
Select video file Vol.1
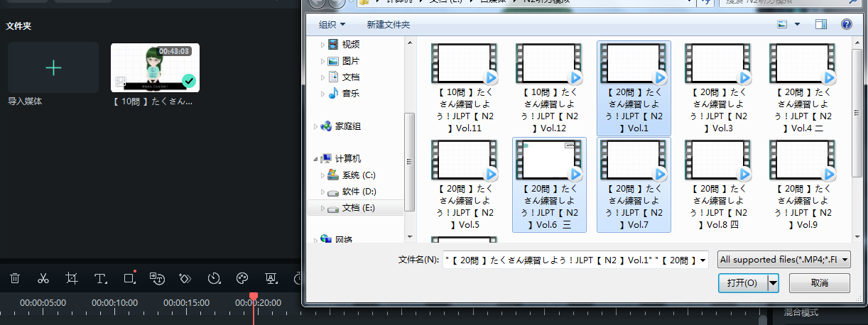pyautogui.click(x=634, y=88)
